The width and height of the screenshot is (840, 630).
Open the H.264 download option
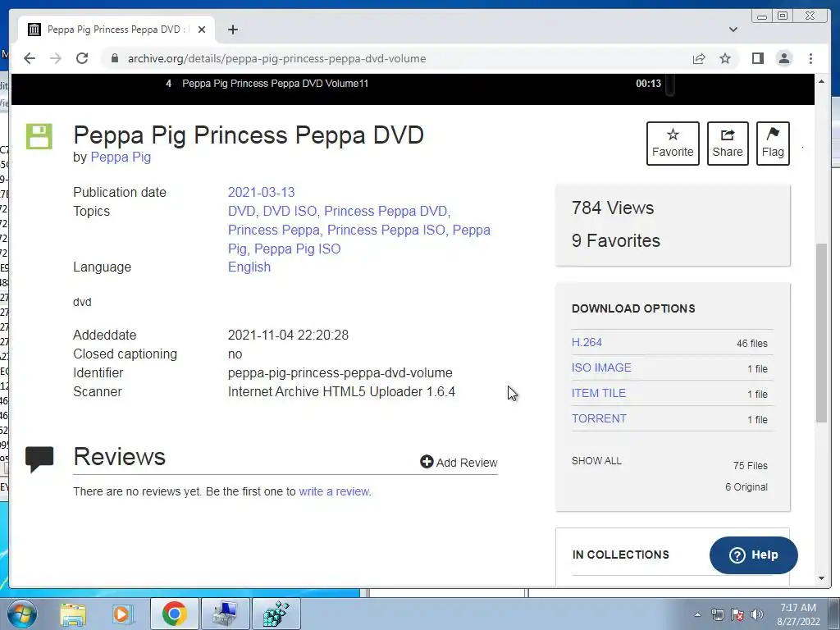[587, 342]
